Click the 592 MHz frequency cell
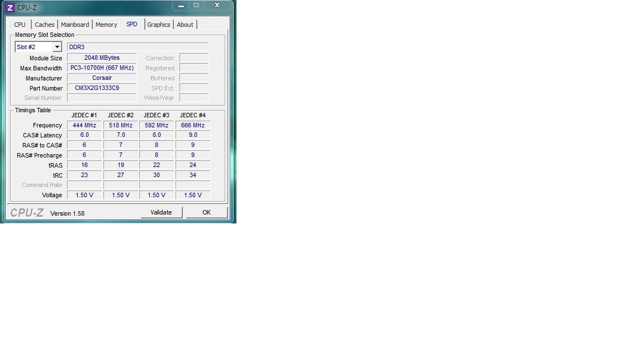This screenshot has height=362, width=644. (157, 125)
